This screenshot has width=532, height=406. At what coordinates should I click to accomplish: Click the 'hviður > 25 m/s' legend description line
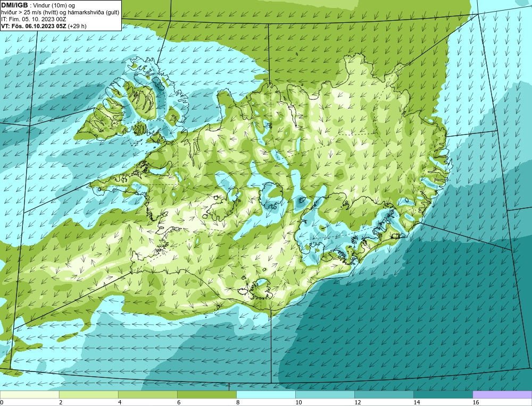(x=60, y=13)
